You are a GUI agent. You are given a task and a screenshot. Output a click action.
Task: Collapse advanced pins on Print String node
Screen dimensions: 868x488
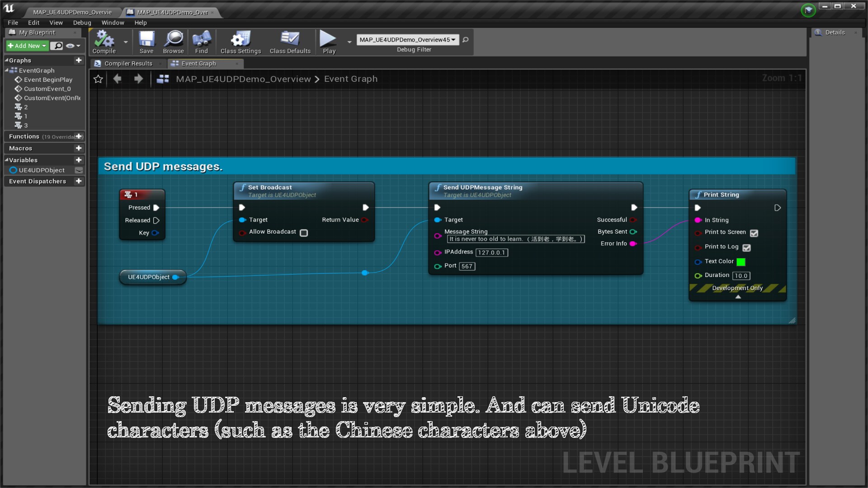738,297
